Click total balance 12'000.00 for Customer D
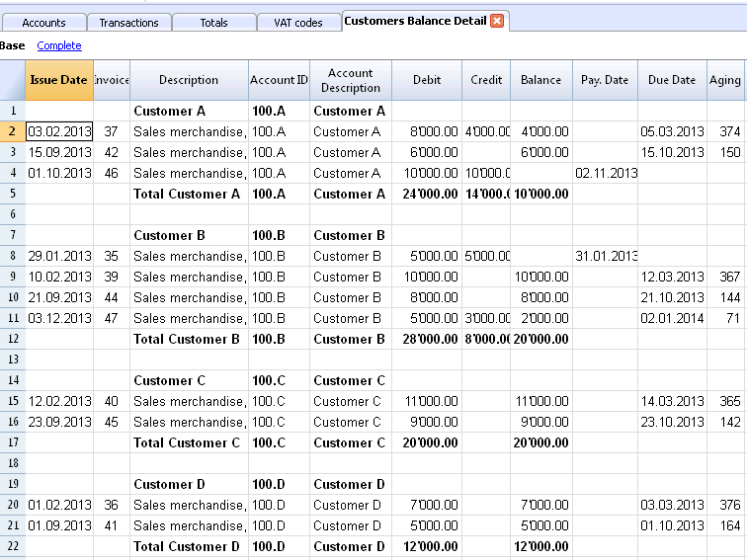 541,546
